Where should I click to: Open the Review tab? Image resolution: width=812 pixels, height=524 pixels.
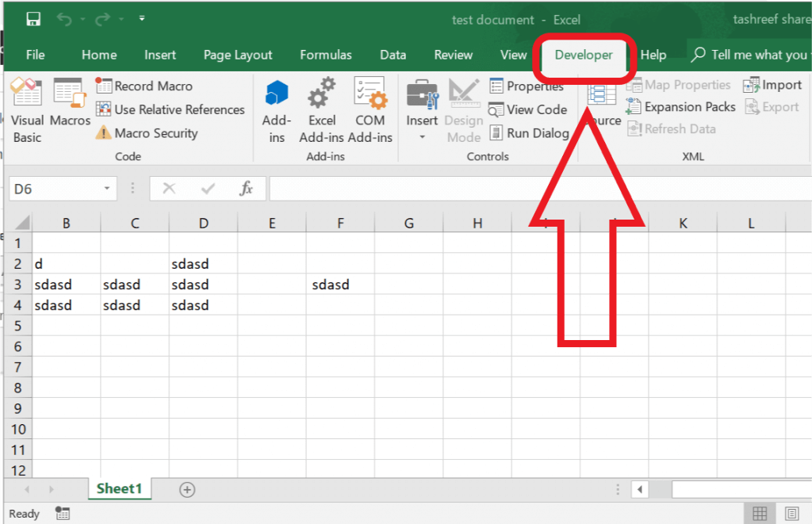coord(453,55)
